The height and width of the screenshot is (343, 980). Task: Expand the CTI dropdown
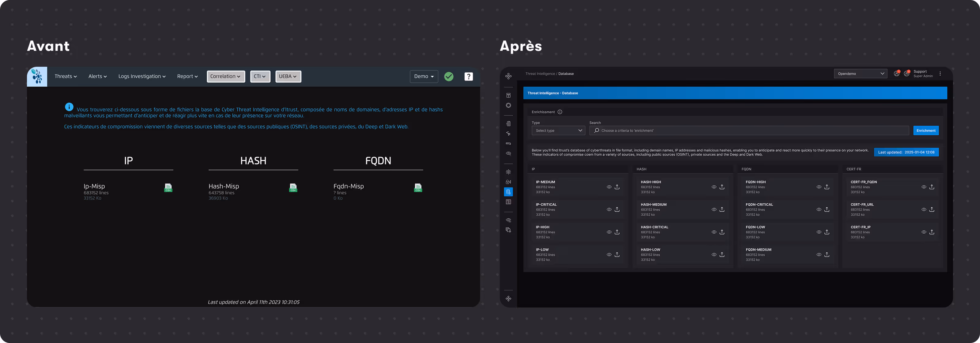coord(260,77)
